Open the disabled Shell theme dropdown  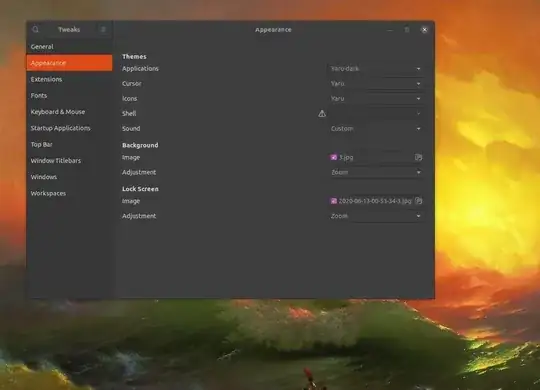click(375, 113)
